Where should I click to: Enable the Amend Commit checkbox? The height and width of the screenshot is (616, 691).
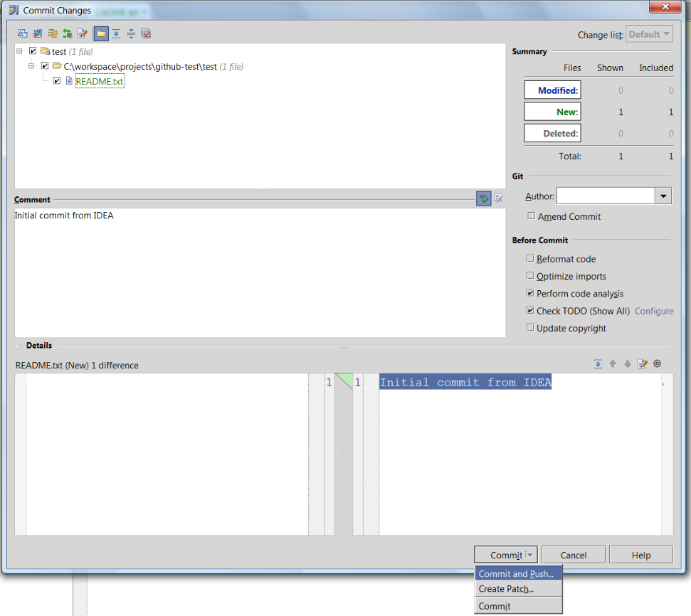(532, 216)
